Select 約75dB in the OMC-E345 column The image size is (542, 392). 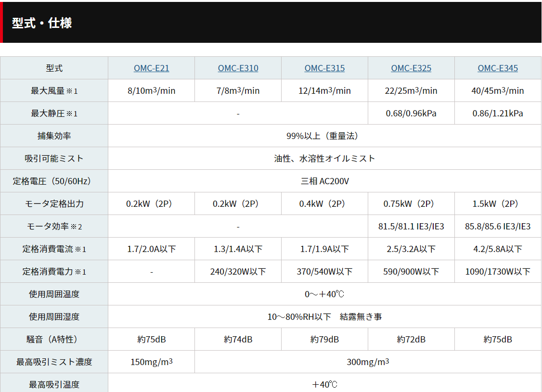pos(498,340)
